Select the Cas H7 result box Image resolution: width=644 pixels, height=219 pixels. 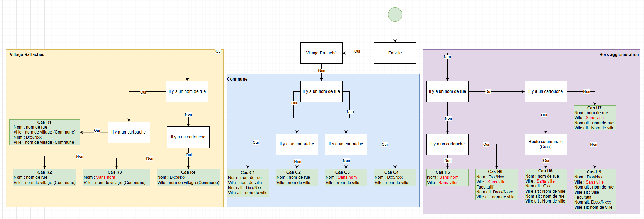(x=595, y=118)
